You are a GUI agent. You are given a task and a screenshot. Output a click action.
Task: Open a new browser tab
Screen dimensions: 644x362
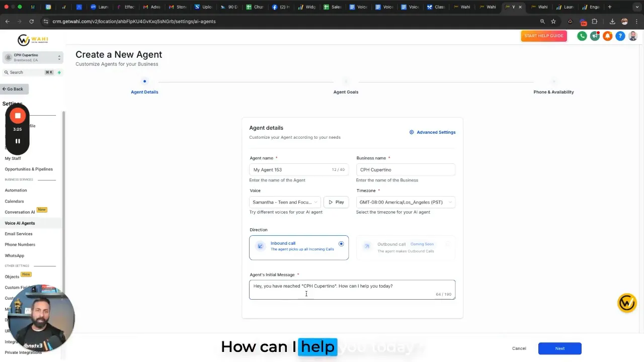pyautogui.click(x=609, y=7)
